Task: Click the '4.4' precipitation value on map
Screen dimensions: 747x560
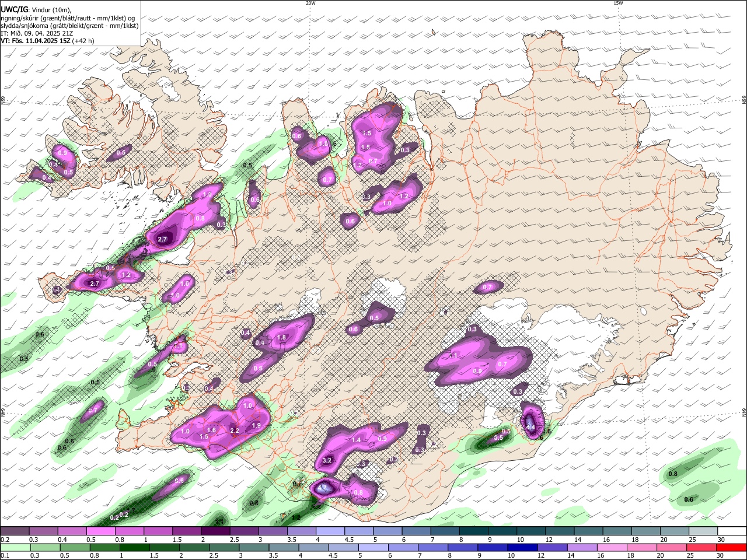Action: 530,428
